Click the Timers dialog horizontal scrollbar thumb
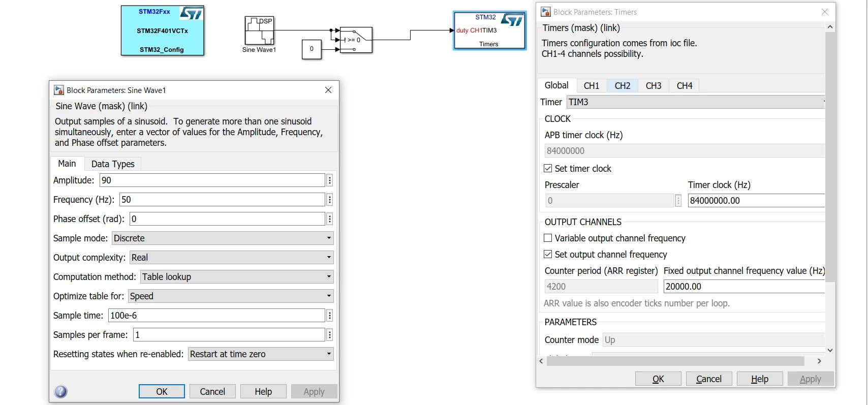This screenshot has width=868, height=405. click(x=675, y=361)
